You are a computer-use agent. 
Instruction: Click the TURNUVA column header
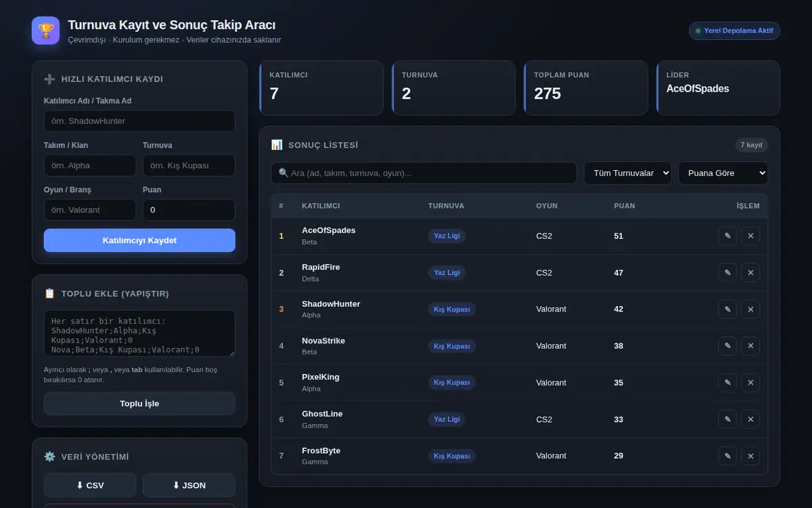(x=447, y=206)
